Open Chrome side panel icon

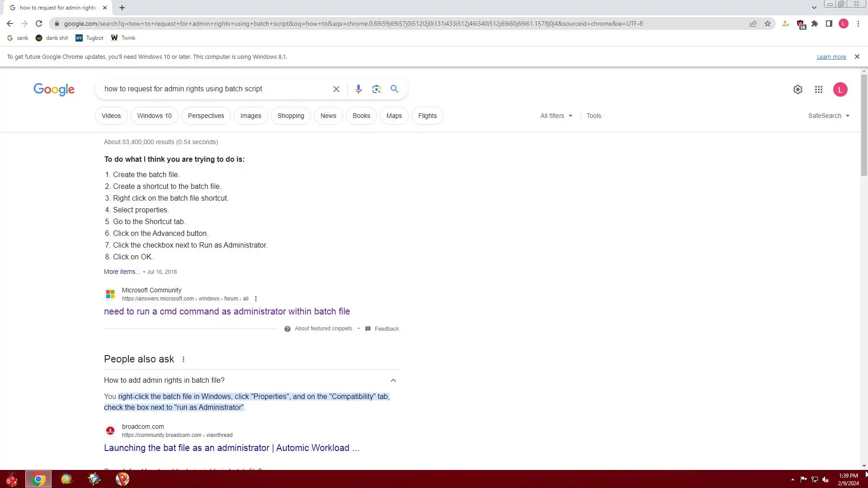pos(829,23)
